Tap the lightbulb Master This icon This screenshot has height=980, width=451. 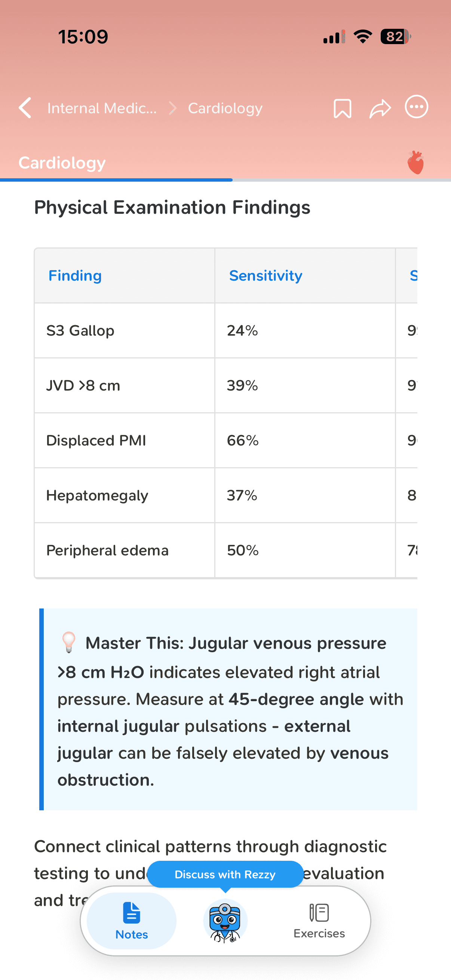[x=69, y=642]
